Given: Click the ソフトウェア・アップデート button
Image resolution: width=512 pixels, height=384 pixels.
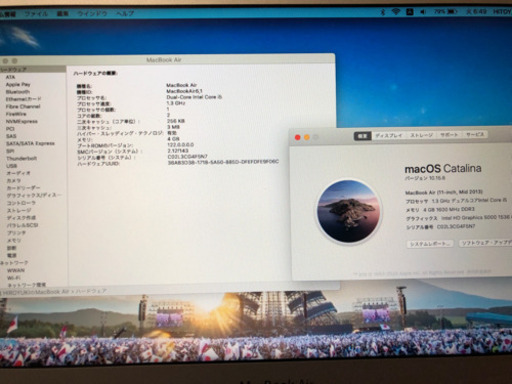Looking at the screenshot, I should (485, 243).
